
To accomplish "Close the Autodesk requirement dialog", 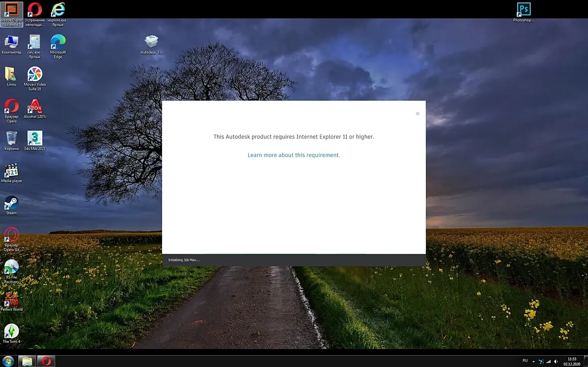I will 418,114.
